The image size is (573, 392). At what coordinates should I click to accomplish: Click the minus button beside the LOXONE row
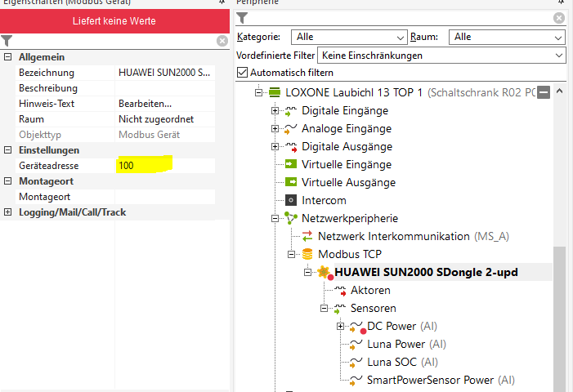(544, 92)
